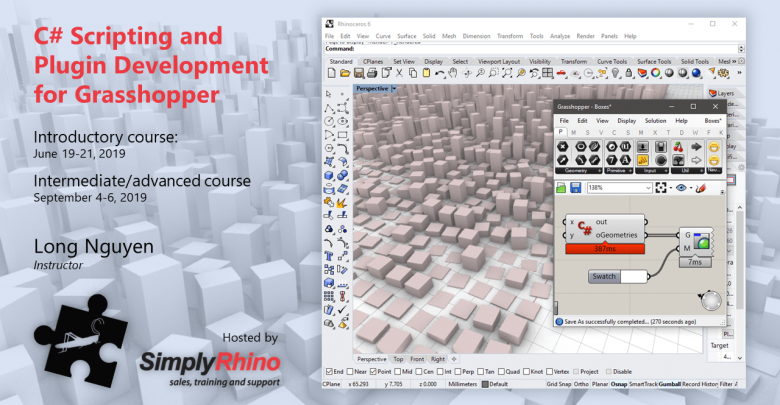Select the Text tool in left sidebar
The image size is (780, 405).
(329, 256)
